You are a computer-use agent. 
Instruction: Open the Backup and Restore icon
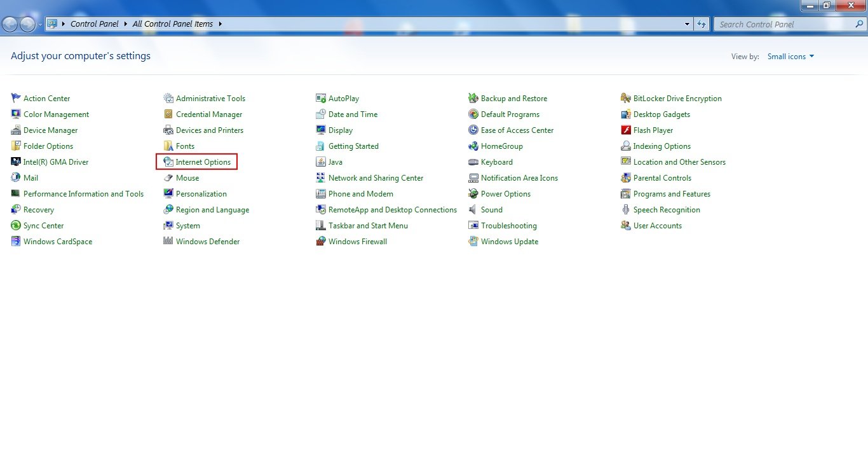(x=473, y=98)
